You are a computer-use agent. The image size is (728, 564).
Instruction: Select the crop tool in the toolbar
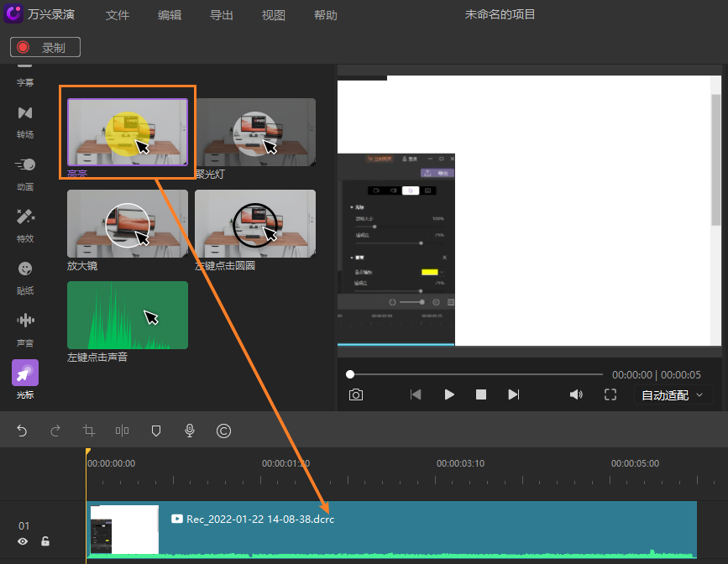tap(88, 431)
